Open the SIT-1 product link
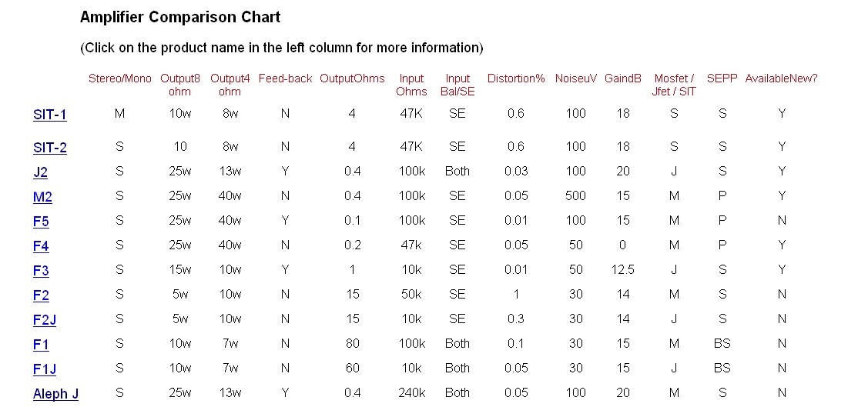The height and width of the screenshot is (417, 868). (x=50, y=115)
